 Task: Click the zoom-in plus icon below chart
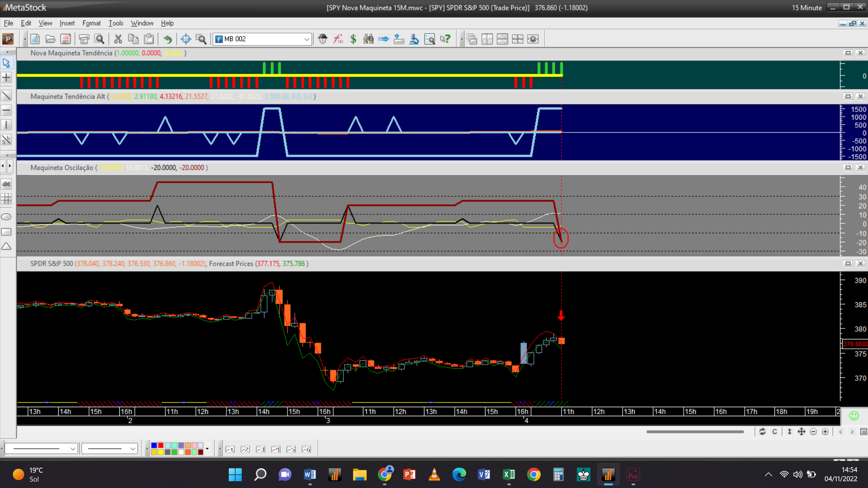[x=825, y=432]
